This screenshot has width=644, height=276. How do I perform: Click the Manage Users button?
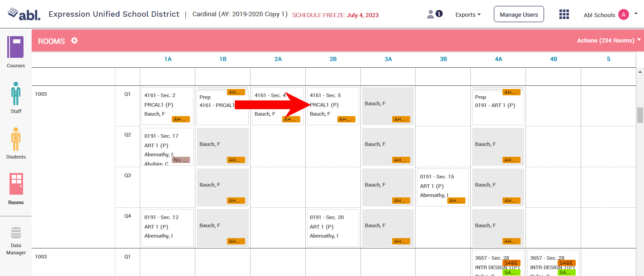click(x=519, y=14)
